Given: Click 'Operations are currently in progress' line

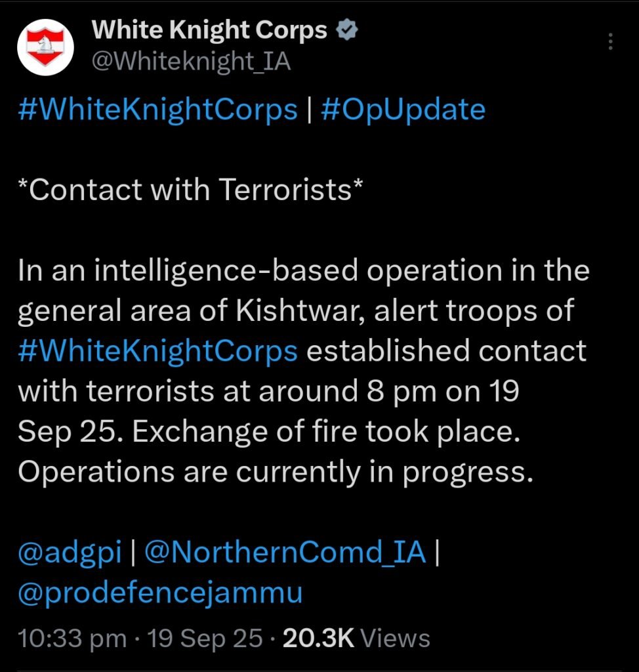Looking at the screenshot, I should pyautogui.click(x=274, y=472).
